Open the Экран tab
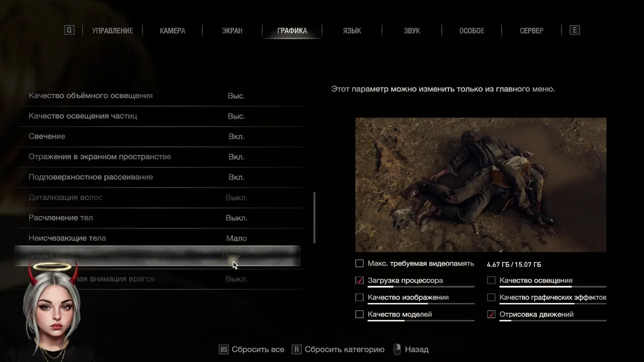 click(232, 31)
